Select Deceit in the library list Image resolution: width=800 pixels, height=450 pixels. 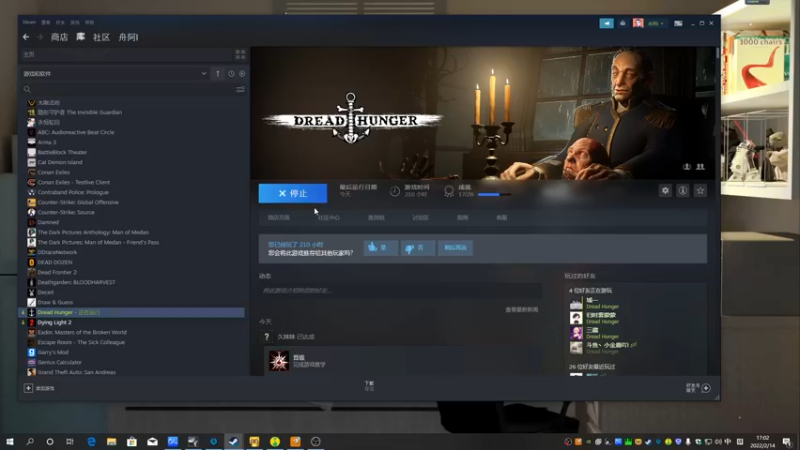(45, 292)
